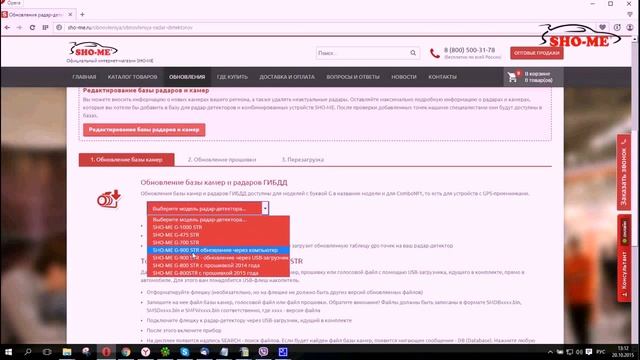The image size is (640, 360).
Task: Click the ОПТОВЫЕ ПРОДАЖИ button
Action: [536, 53]
